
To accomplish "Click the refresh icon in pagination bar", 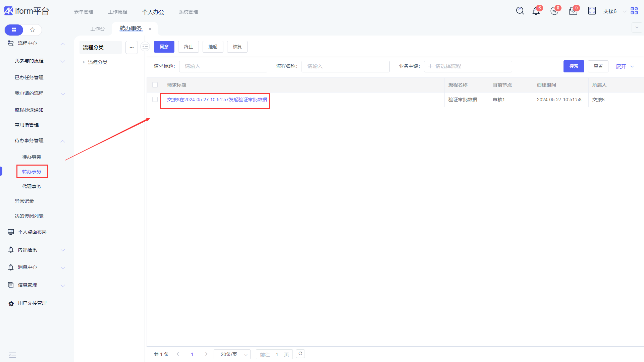I will [300, 354].
